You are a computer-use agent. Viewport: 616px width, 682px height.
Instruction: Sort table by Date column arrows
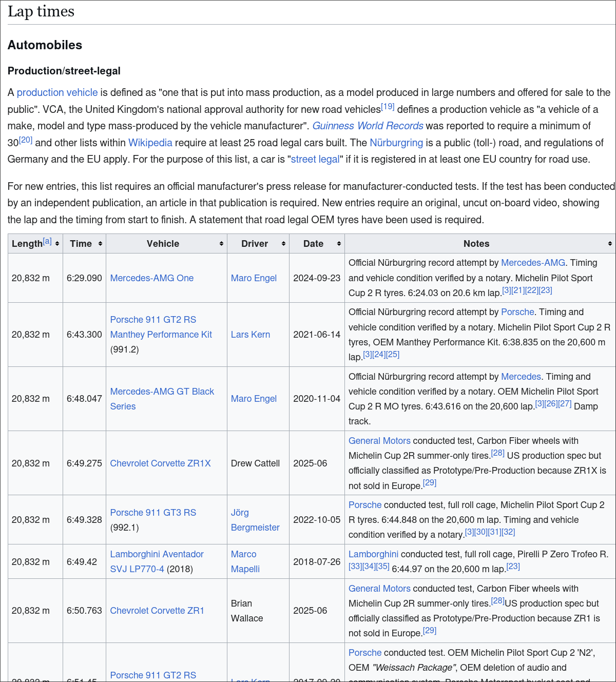(339, 244)
